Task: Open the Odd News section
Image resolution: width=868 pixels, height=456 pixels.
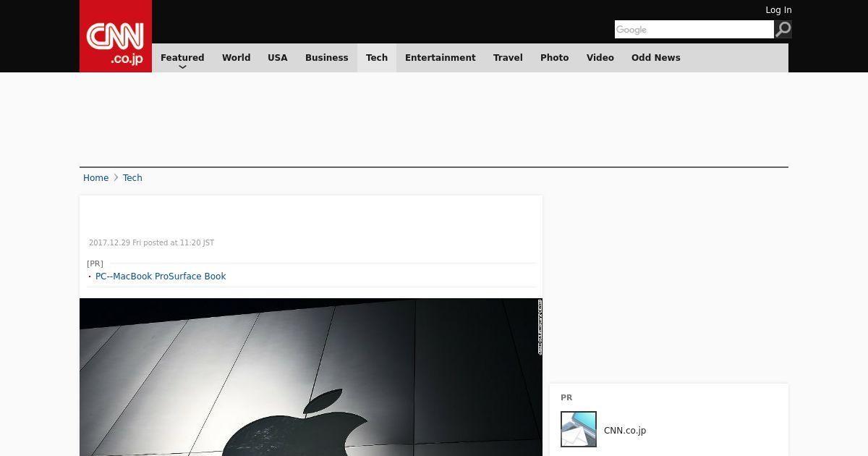Action: coord(656,58)
